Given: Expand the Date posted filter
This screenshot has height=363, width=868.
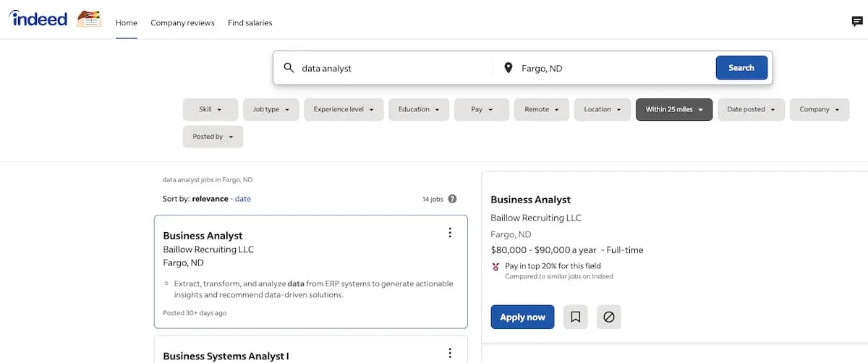Looking at the screenshot, I should 751,109.
